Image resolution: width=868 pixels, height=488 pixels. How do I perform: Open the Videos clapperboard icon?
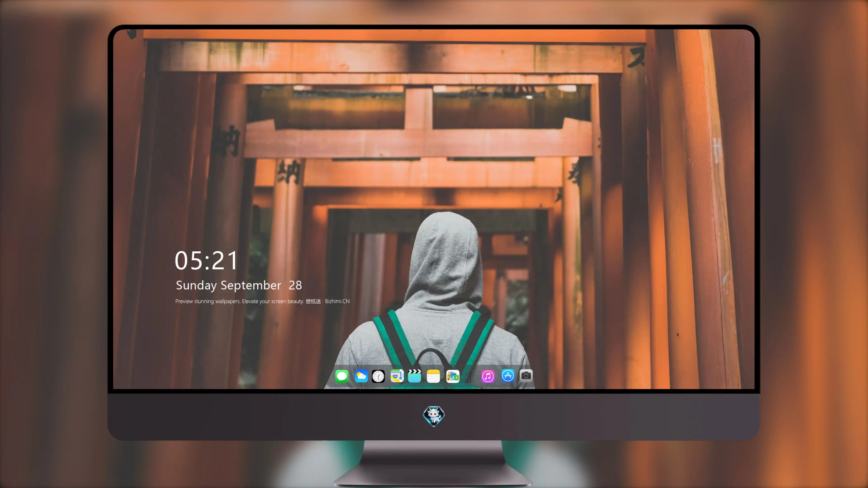tap(415, 376)
